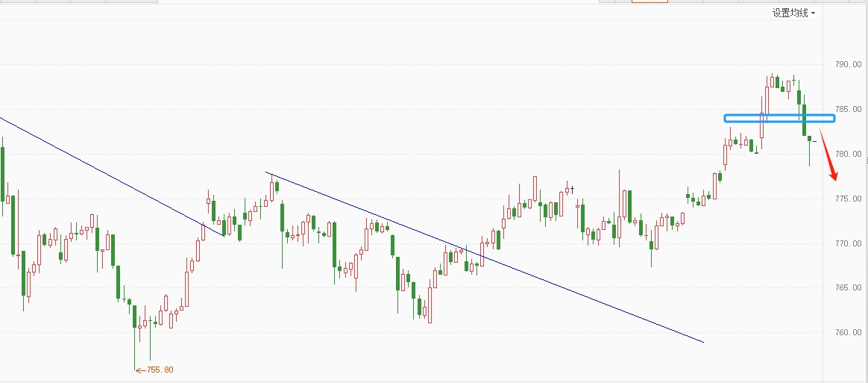868x383 pixels.
Task: Click the large green candle at chart's left edge
Action: coord(3,173)
